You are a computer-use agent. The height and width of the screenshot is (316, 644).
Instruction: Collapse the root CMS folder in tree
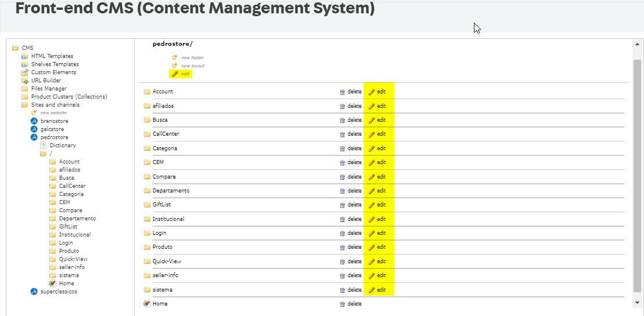point(15,48)
